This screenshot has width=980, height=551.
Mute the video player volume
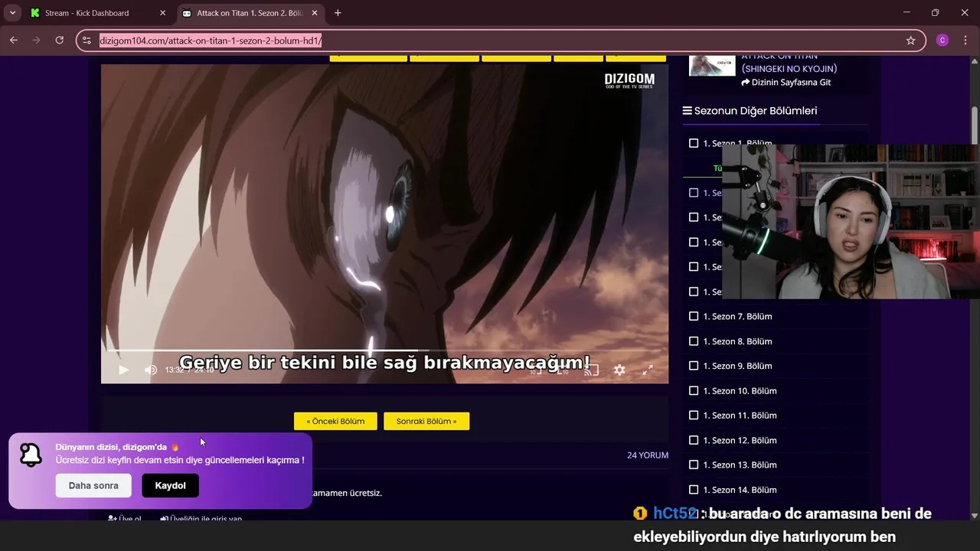point(151,370)
